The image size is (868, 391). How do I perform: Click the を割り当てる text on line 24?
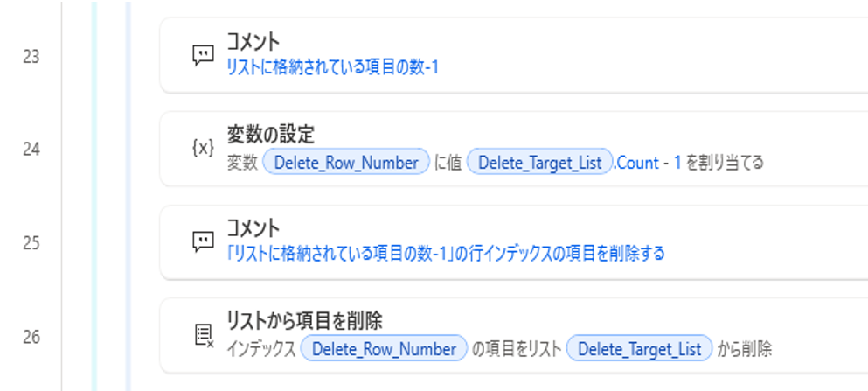point(725,163)
